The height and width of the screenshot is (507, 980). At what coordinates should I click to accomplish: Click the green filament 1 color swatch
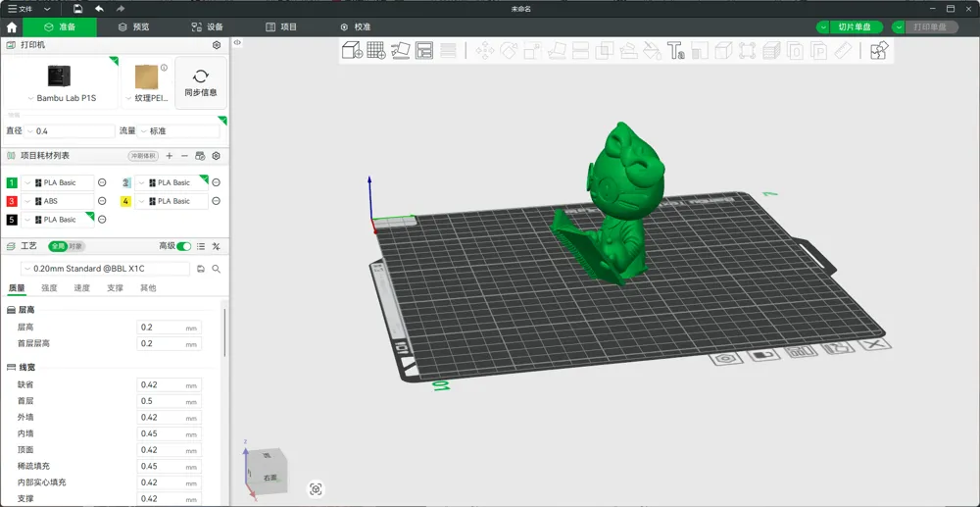pos(12,182)
